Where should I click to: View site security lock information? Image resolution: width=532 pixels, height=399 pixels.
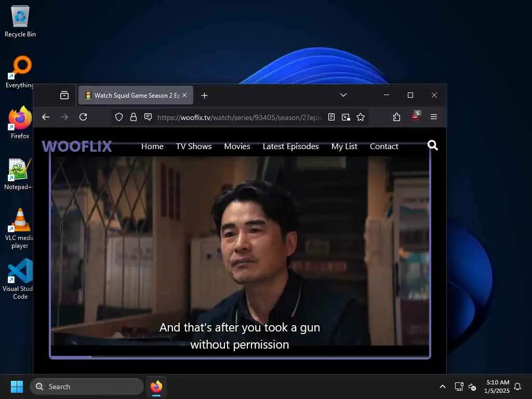(134, 117)
